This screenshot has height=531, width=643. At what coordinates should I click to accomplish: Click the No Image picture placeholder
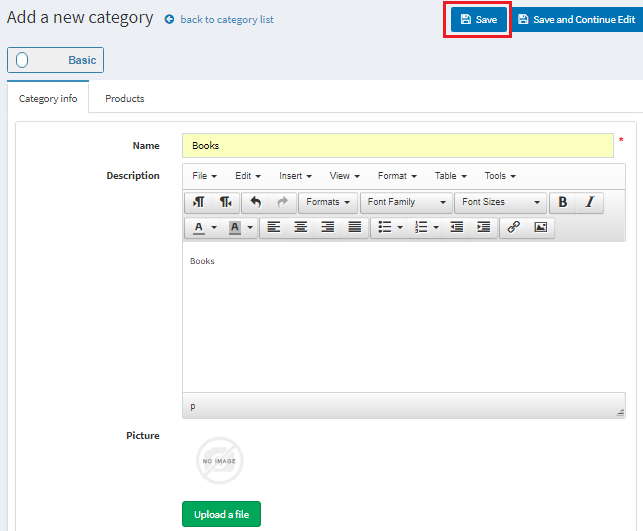(x=220, y=460)
